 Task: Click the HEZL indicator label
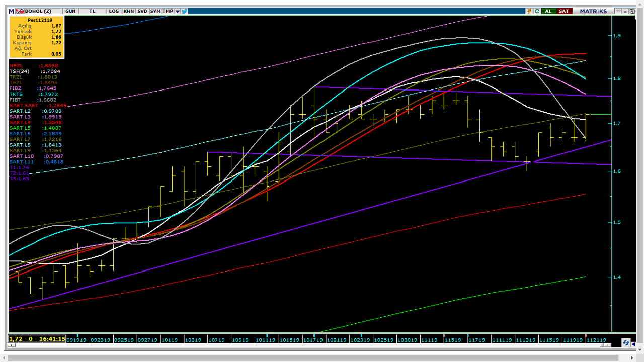coord(16,66)
